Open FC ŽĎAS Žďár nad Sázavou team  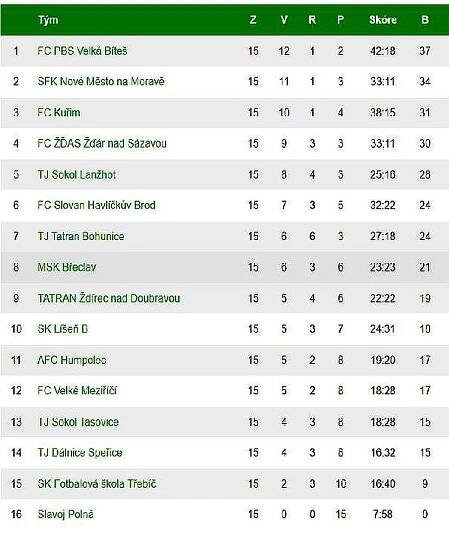pyautogui.click(x=102, y=143)
